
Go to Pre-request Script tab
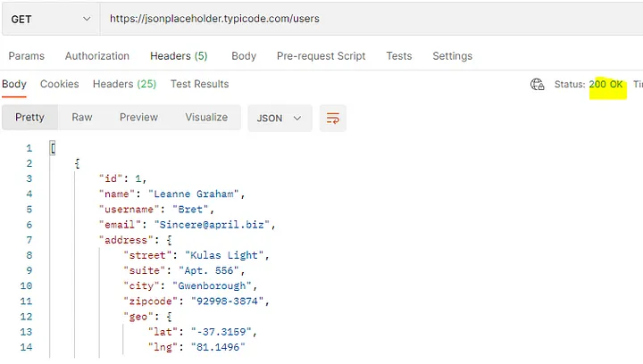[x=321, y=56]
